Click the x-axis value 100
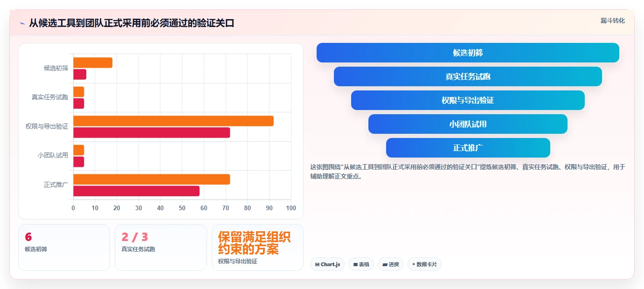 (x=291, y=208)
